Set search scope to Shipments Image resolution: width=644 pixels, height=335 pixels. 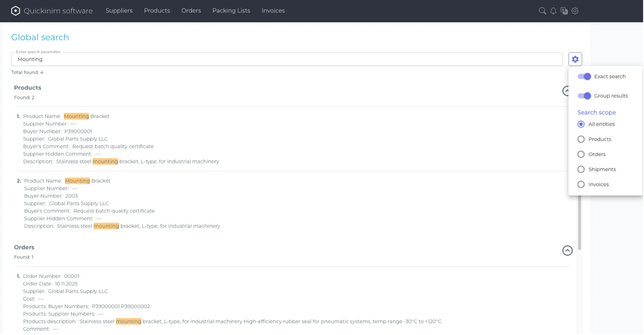point(581,169)
